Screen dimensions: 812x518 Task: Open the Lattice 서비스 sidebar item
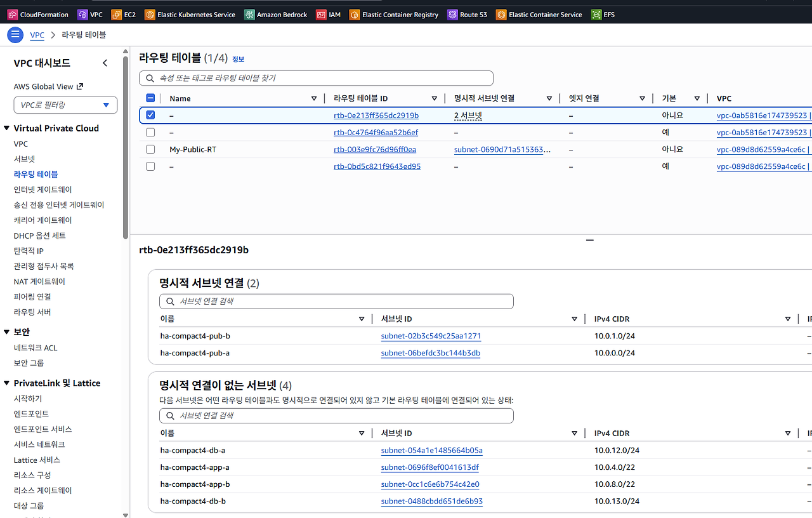(x=37, y=460)
